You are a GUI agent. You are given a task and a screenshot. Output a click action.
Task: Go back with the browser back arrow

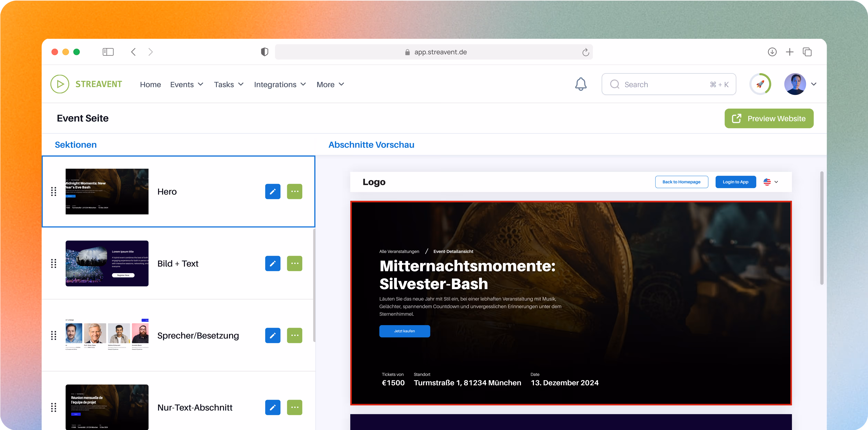pos(133,52)
